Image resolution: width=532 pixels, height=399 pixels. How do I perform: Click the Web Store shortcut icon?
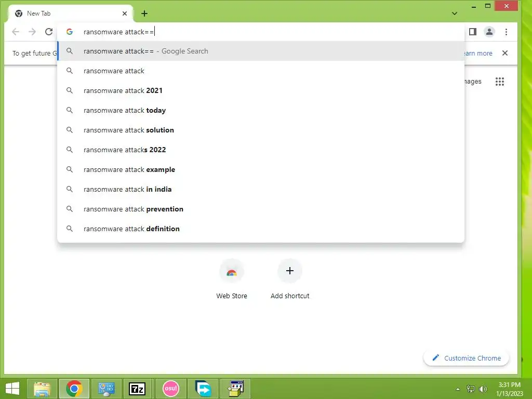tap(232, 271)
